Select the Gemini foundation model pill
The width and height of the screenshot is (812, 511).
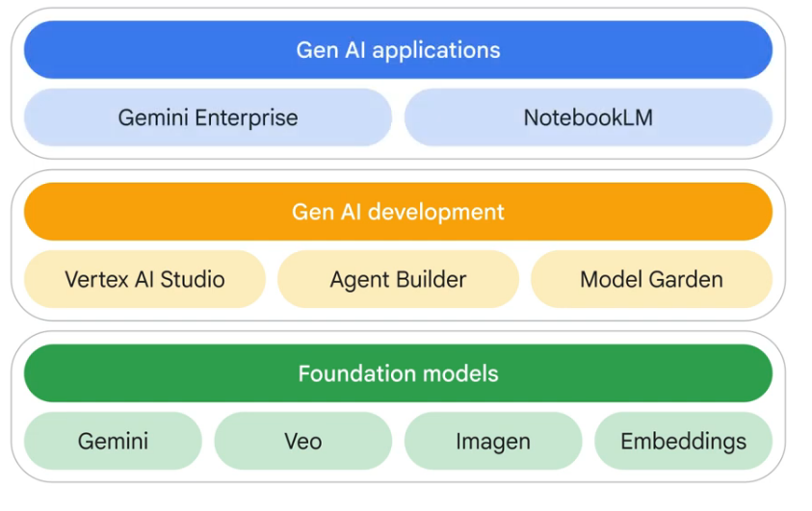[x=113, y=441]
